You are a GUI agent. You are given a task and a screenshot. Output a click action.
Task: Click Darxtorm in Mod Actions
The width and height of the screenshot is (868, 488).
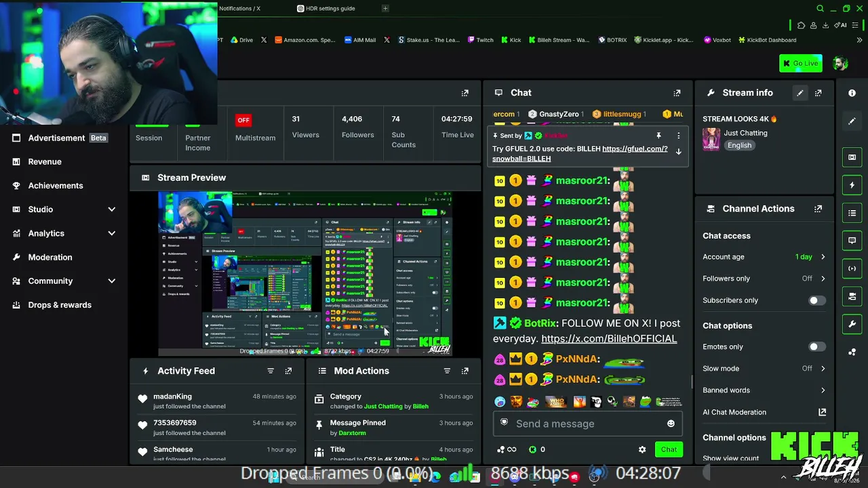pyautogui.click(x=352, y=433)
